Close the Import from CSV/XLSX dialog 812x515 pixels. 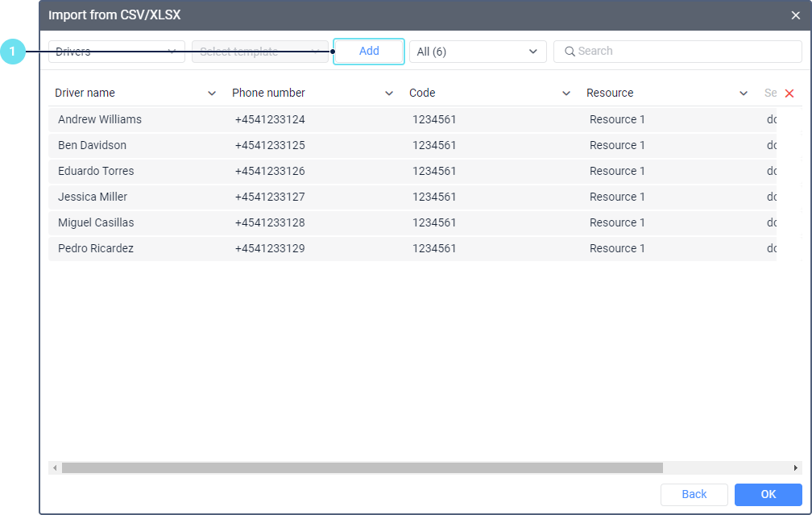(795, 15)
